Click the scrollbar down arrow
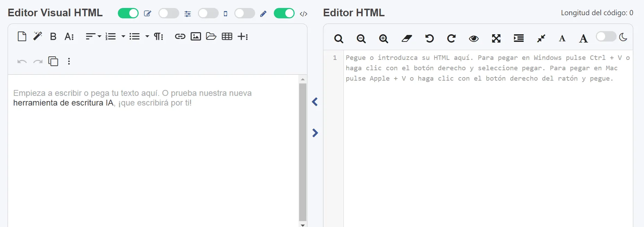The height and width of the screenshot is (227, 644). click(x=303, y=225)
